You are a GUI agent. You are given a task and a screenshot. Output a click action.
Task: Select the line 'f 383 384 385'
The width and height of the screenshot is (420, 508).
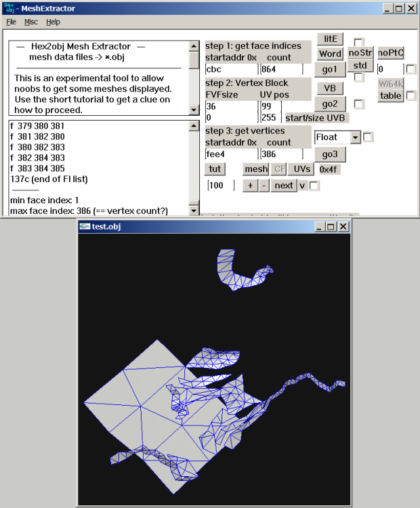click(x=37, y=169)
